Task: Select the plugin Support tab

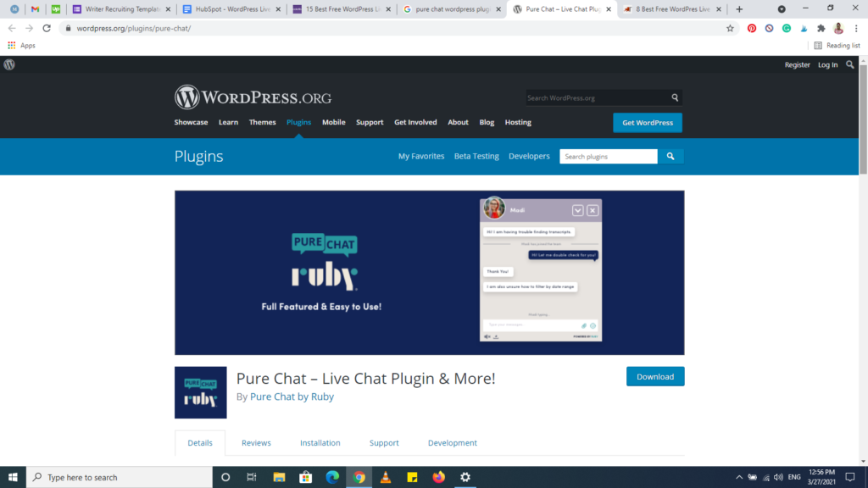Action: click(x=384, y=442)
